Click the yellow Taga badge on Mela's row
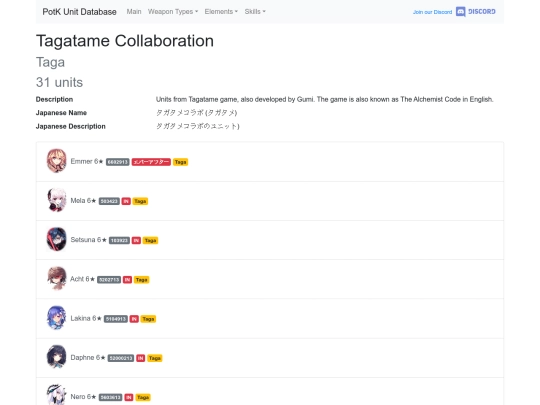The width and height of the screenshot is (540, 405). click(x=140, y=201)
